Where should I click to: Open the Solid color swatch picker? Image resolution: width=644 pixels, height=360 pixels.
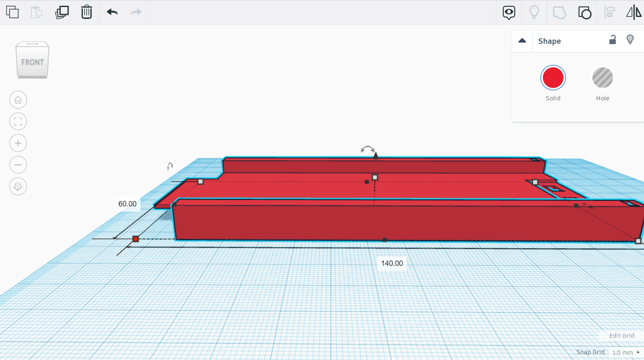tap(553, 77)
